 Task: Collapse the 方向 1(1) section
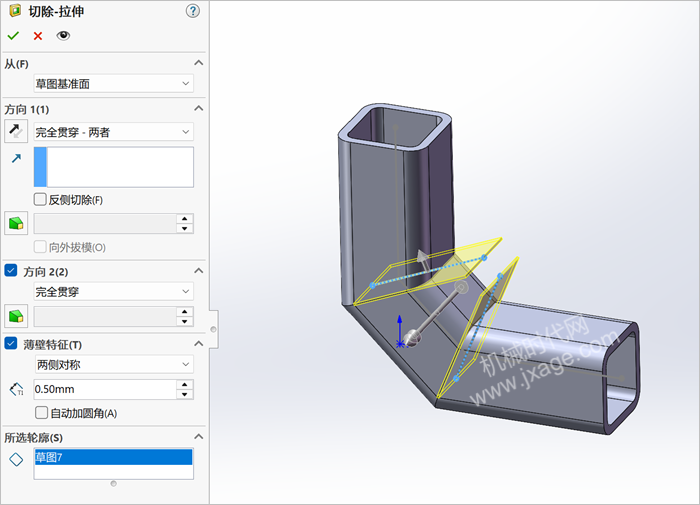tap(199, 109)
